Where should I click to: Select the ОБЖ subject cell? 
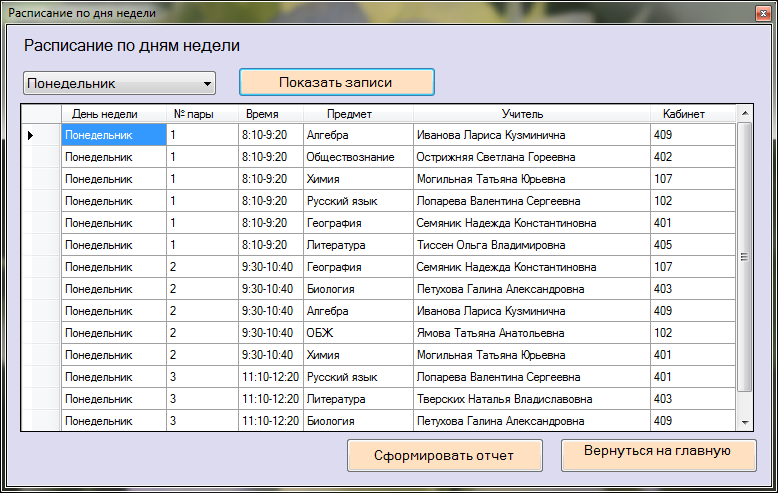(358, 333)
